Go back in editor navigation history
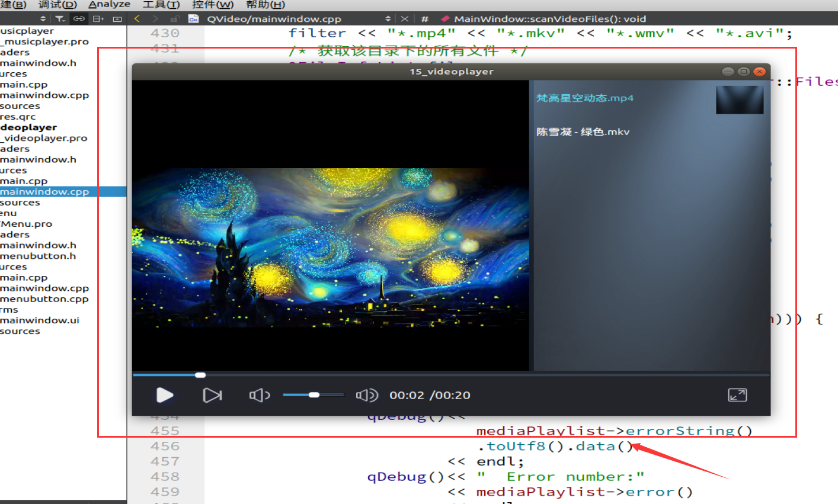Image resolution: width=838 pixels, height=504 pixels. pyautogui.click(x=137, y=19)
